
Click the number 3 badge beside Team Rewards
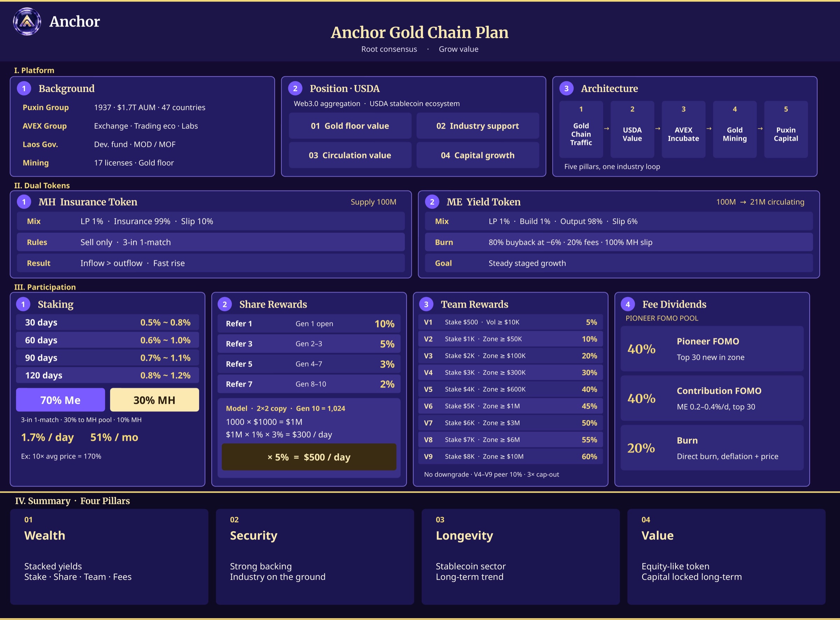point(426,304)
